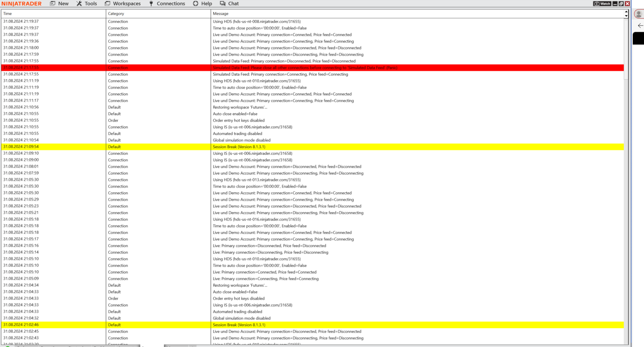Click the 31.08.2024 21:09:10 time cell
644x347 pixels.
[21, 153]
